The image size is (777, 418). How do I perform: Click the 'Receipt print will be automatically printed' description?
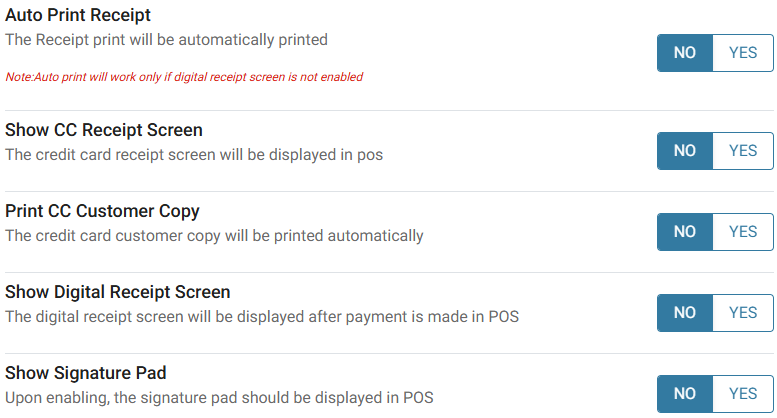[166, 40]
